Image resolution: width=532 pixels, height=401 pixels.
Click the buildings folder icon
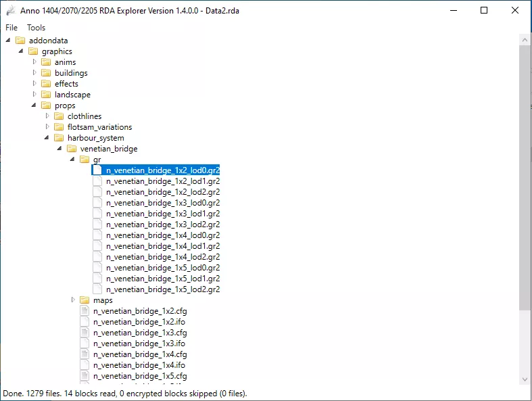pos(46,73)
